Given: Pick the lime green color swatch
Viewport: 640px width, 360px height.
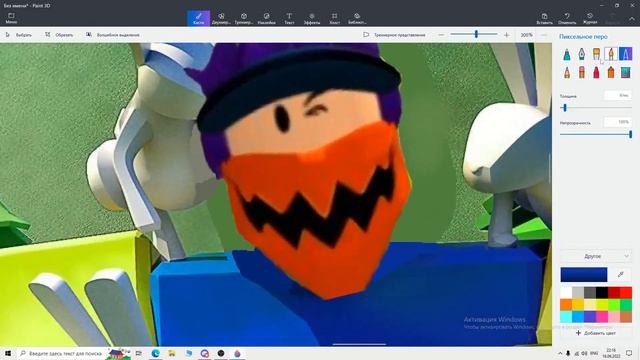Looking at the screenshot, I should point(614,304).
